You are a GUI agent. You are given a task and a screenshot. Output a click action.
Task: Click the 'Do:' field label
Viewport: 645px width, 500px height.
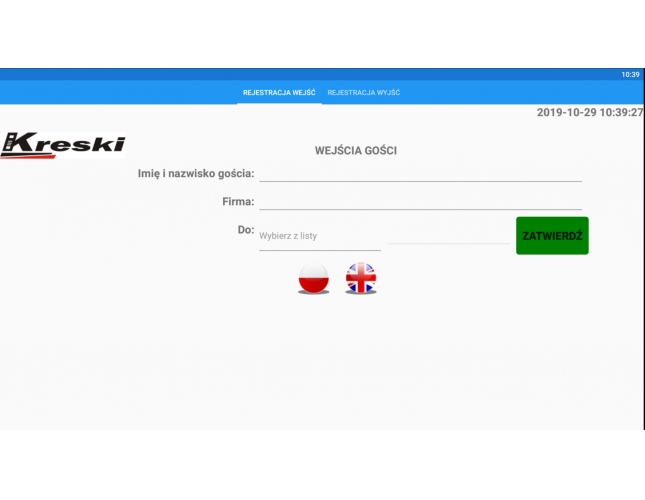[245, 230]
